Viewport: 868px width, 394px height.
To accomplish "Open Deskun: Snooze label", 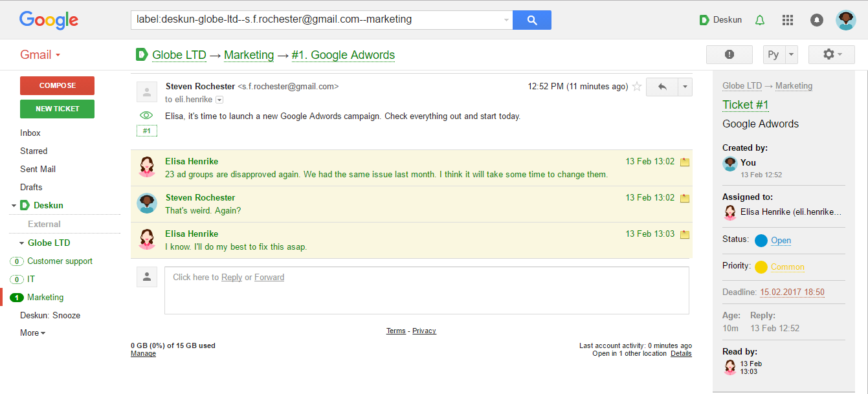I will (50, 316).
